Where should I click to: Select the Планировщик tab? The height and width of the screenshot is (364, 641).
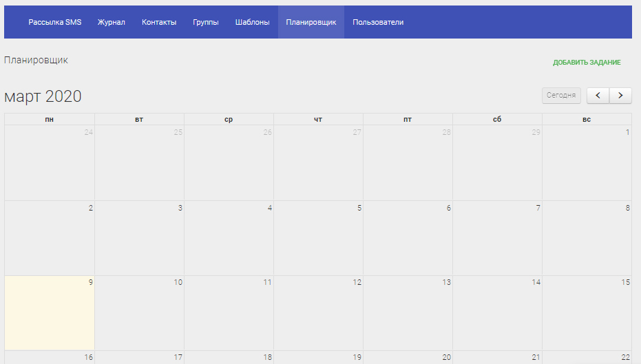point(311,22)
